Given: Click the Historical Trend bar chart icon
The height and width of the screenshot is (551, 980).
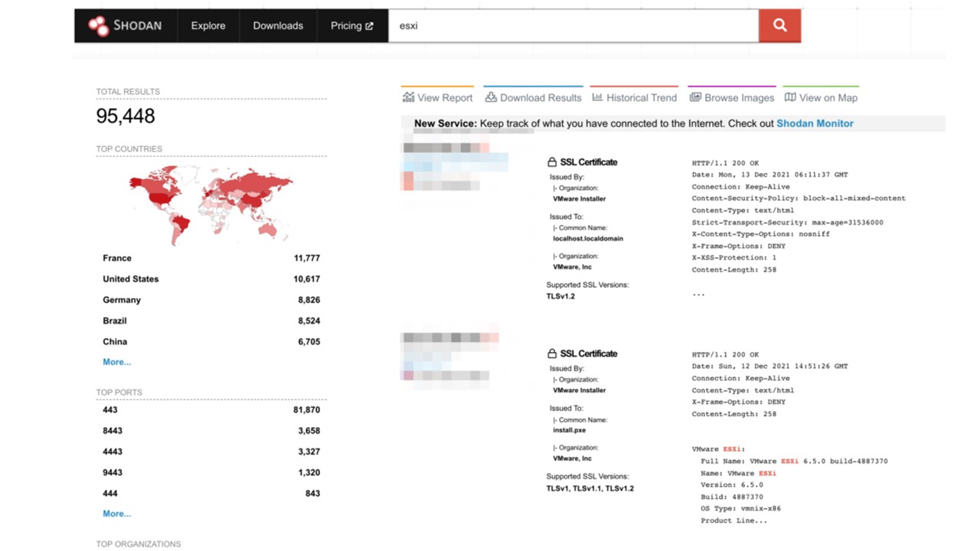Looking at the screenshot, I should pyautogui.click(x=597, y=97).
